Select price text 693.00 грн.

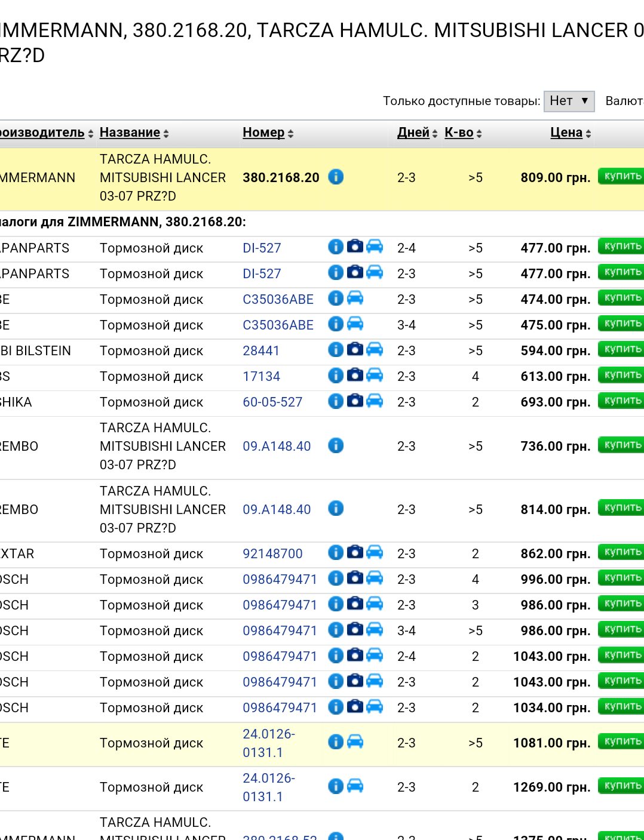(555, 402)
